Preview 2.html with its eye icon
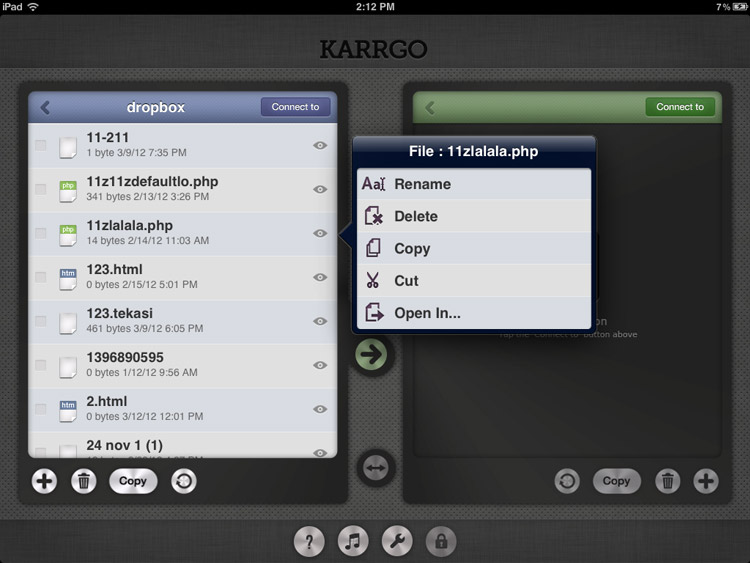The width and height of the screenshot is (750, 563). tap(320, 409)
